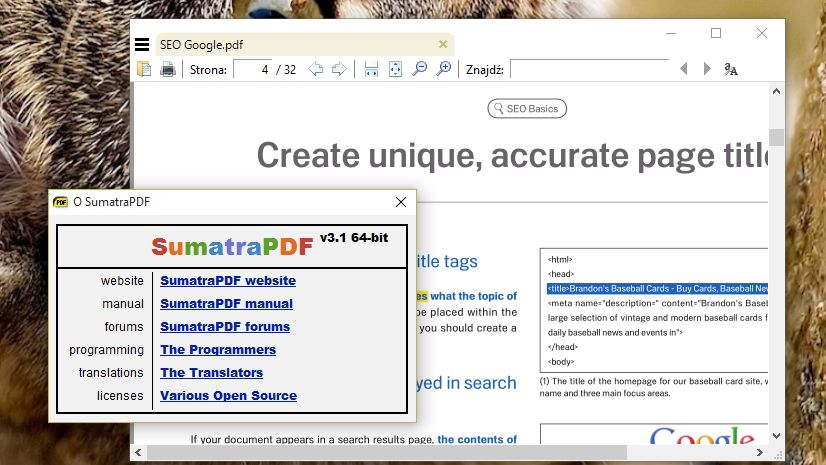Click the Open file toolbar icon
Image resolution: width=826 pixels, height=465 pixels.
coord(144,69)
